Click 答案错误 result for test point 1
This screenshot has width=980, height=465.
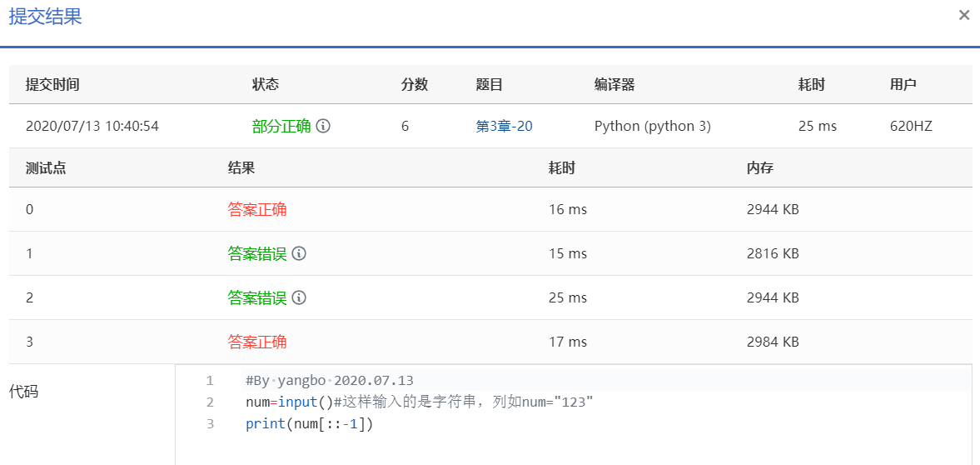[x=257, y=253]
